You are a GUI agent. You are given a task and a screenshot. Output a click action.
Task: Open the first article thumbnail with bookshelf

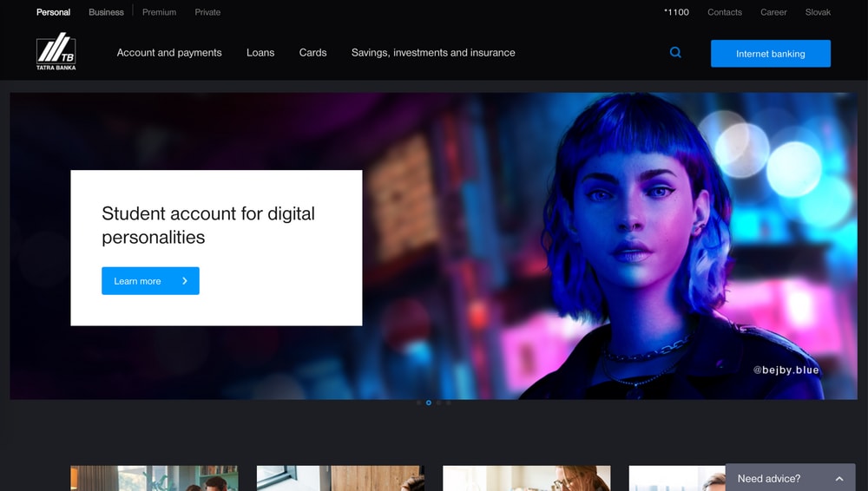[x=155, y=478]
